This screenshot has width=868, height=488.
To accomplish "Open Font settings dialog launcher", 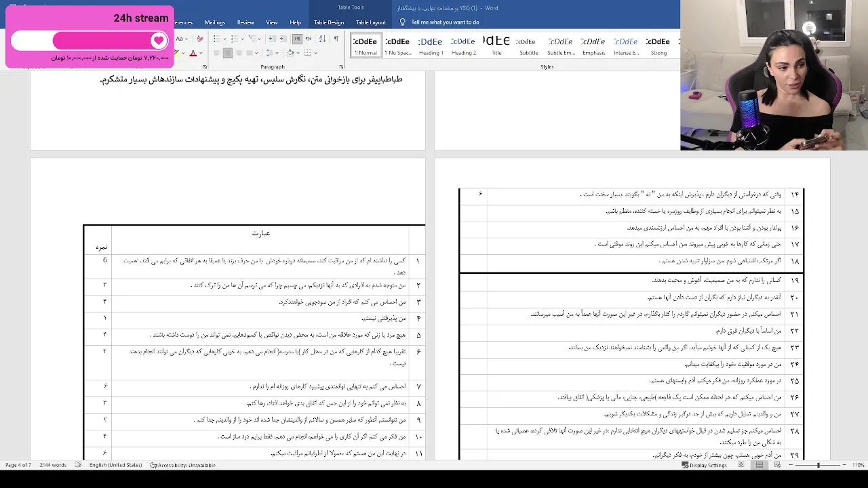I will [x=205, y=67].
